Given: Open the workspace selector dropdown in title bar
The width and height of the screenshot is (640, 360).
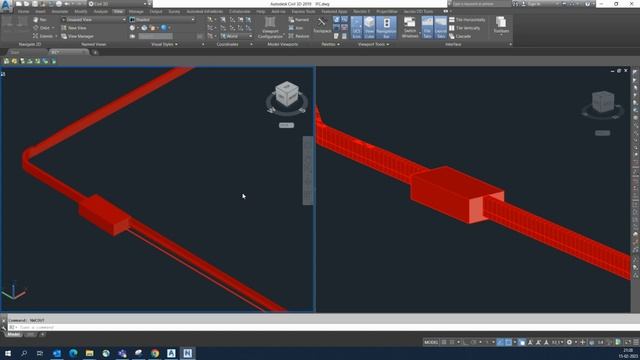Looking at the screenshot, I should pos(118,4).
